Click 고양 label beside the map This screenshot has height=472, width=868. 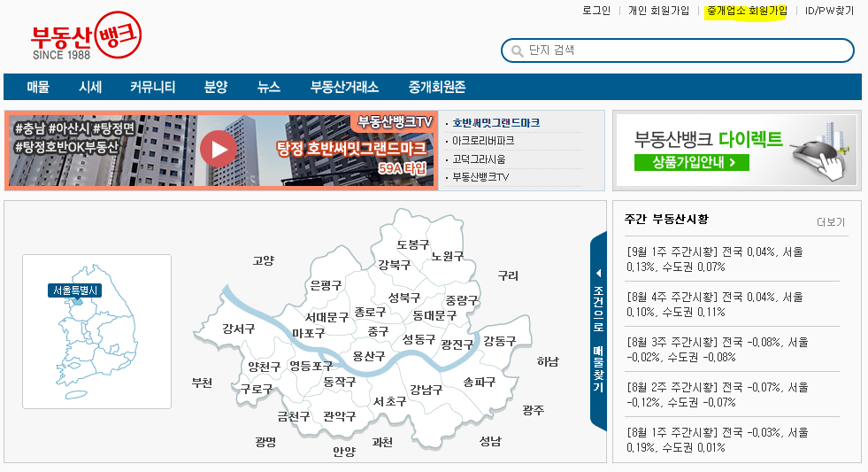pyautogui.click(x=264, y=260)
